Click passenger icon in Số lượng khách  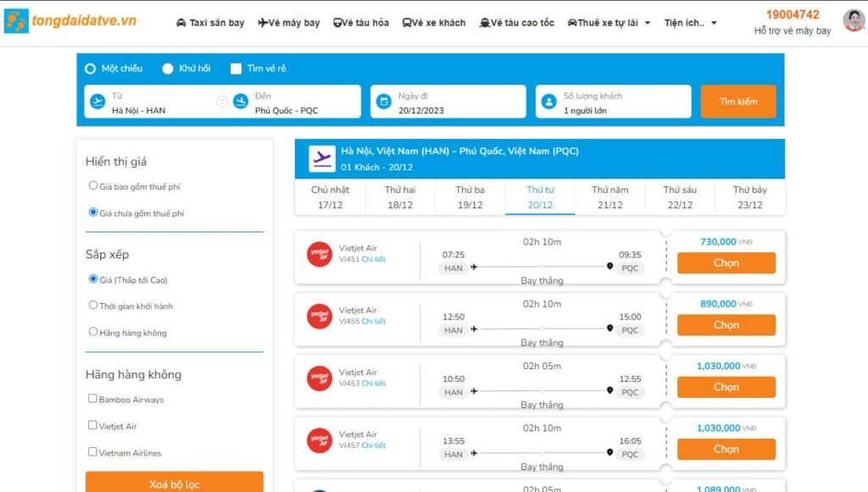(x=548, y=102)
